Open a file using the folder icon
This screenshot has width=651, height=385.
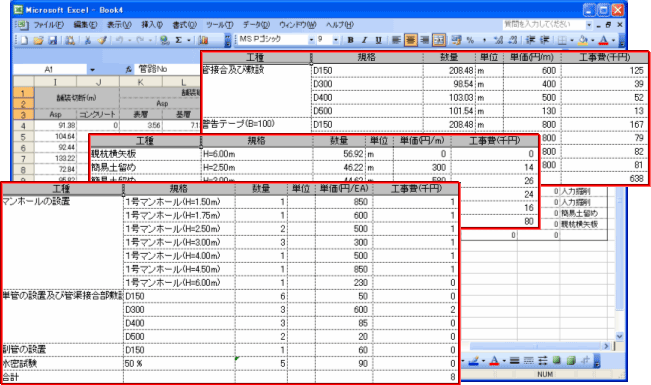pyautogui.click(x=38, y=40)
